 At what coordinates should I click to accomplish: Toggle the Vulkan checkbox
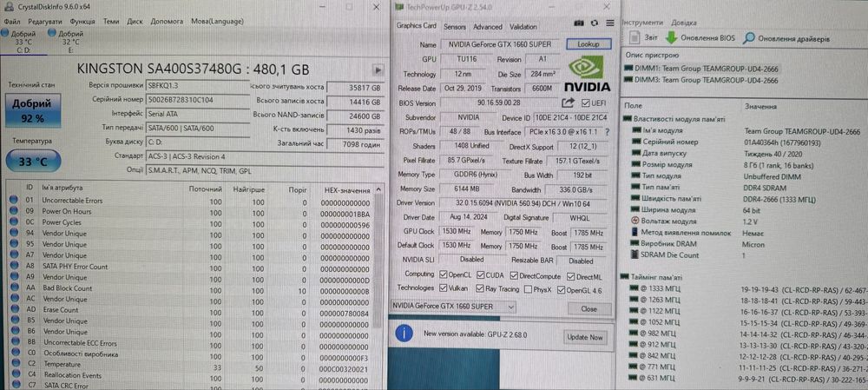pyautogui.click(x=443, y=288)
